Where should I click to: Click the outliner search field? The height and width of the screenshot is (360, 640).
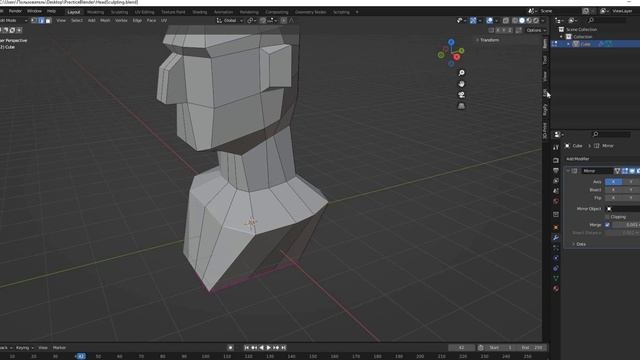tap(606, 20)
